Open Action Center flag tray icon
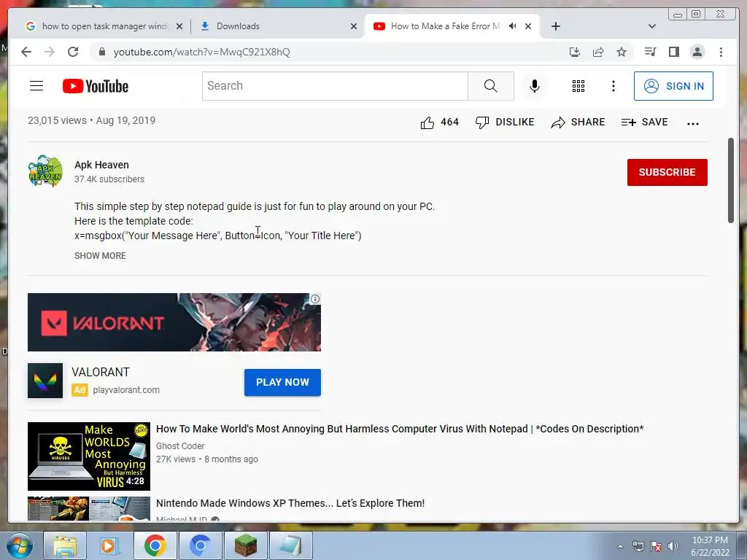This screenshot has width=747, height=560. tap(656, 547)
